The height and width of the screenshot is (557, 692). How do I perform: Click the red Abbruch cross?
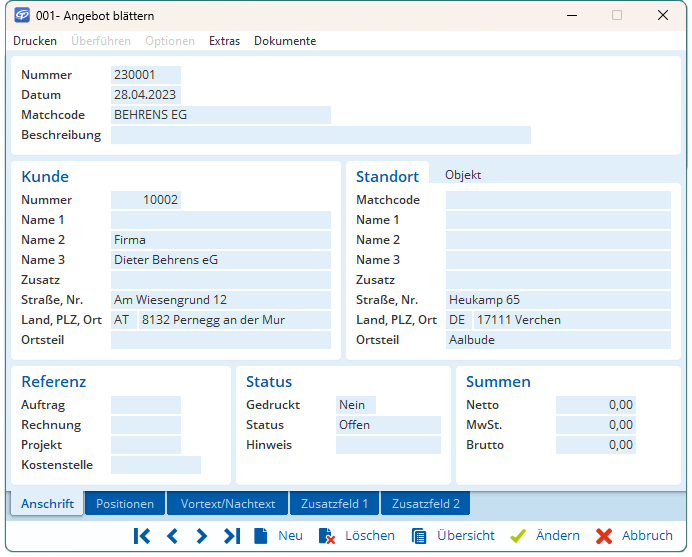pos(604,536)
